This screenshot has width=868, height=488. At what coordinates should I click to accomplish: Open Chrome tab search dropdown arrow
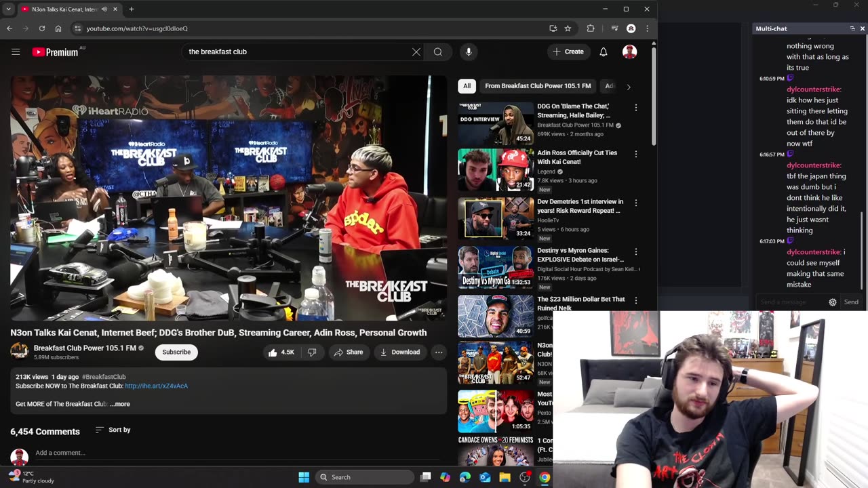8,9
